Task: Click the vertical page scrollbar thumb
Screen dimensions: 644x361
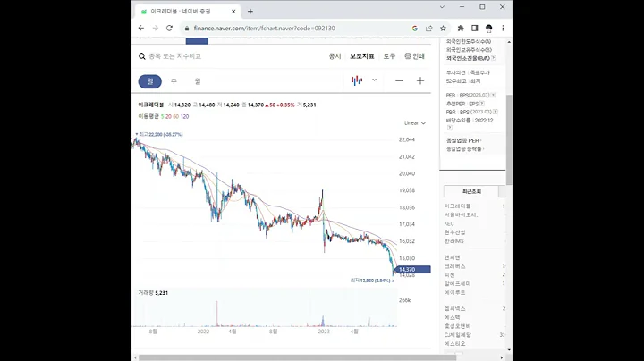Action: click(x=509, y=139)
